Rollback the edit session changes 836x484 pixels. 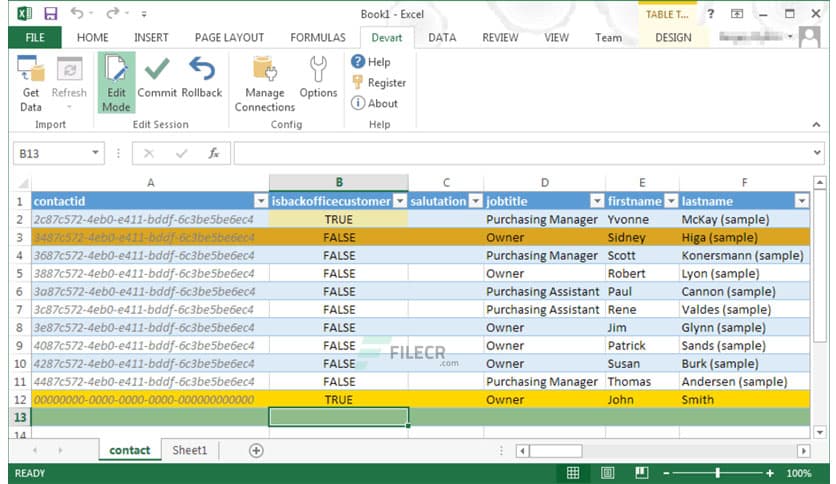pos(202,78)
